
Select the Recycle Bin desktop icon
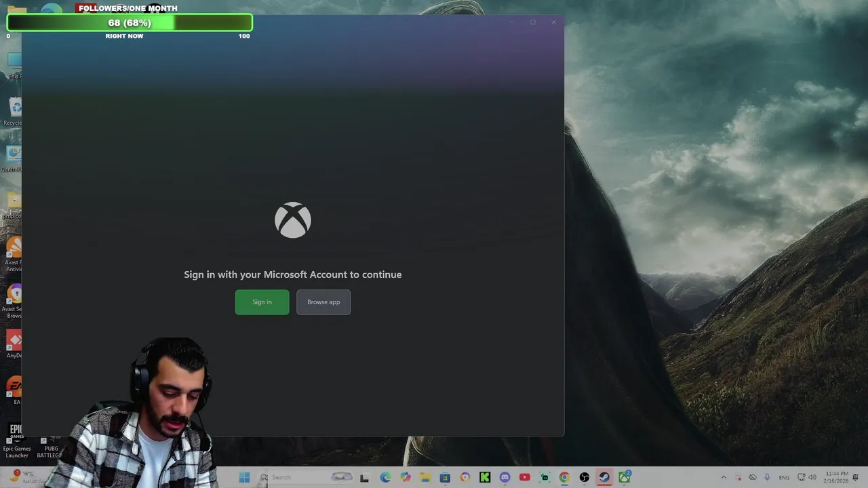[13, 112]
